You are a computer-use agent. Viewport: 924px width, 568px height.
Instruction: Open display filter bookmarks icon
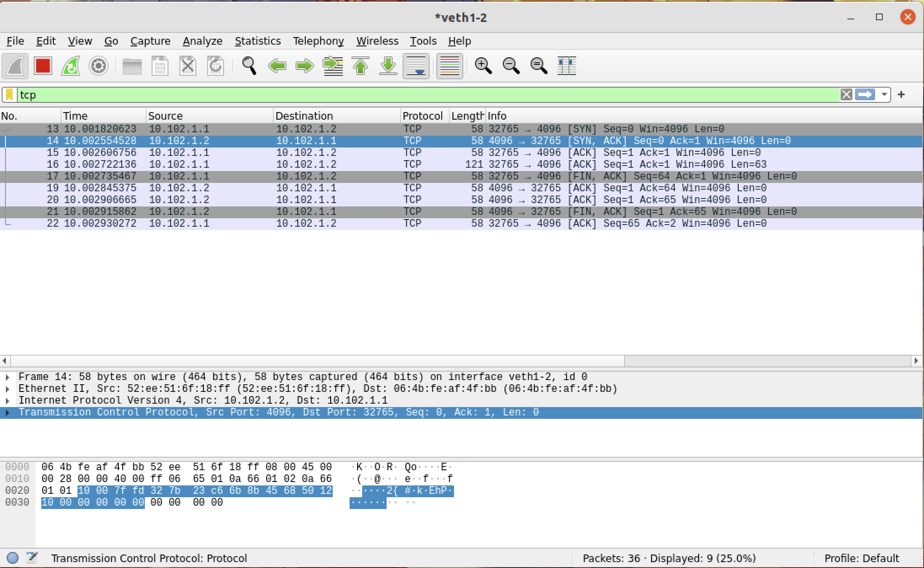[x=9, y=95]
